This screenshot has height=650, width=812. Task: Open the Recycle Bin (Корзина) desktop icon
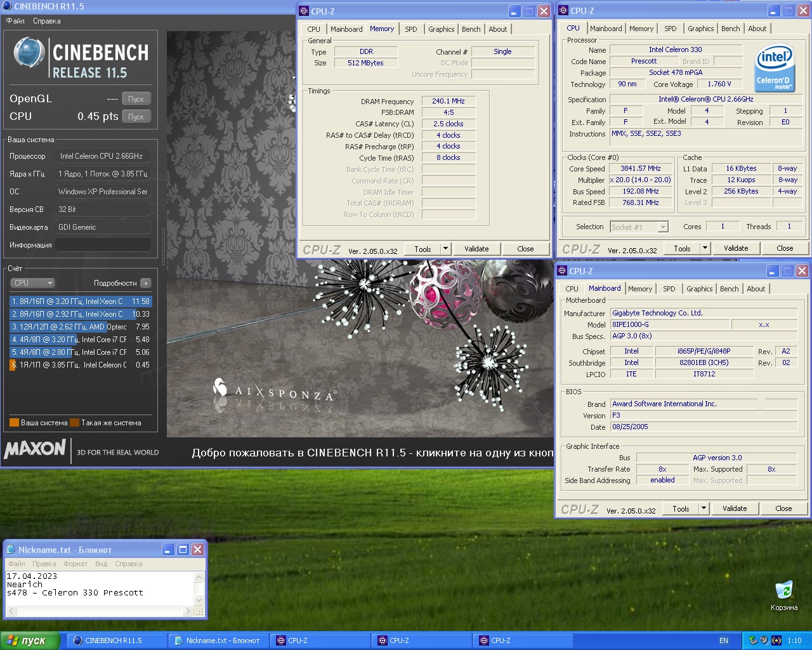(784, 595)
